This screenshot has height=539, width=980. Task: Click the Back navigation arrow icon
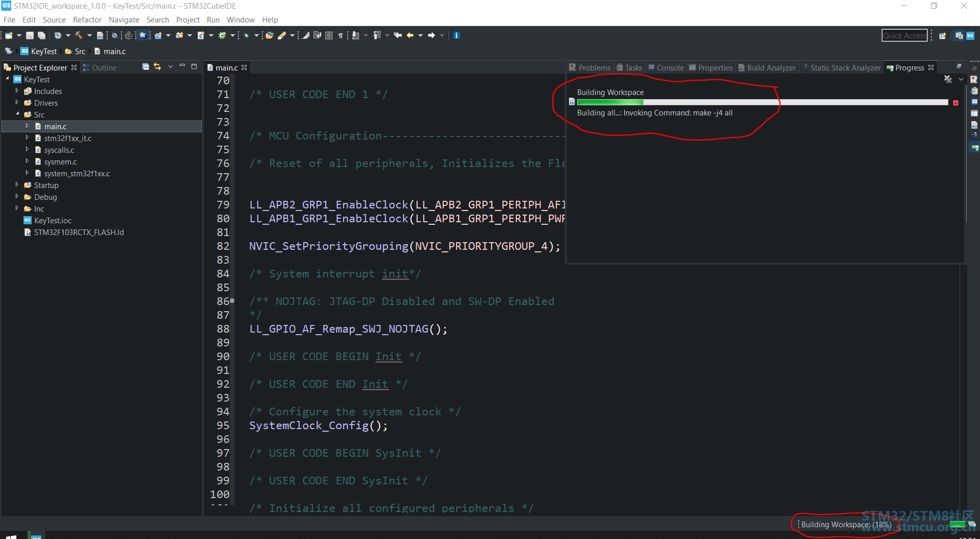coord(410,35)
